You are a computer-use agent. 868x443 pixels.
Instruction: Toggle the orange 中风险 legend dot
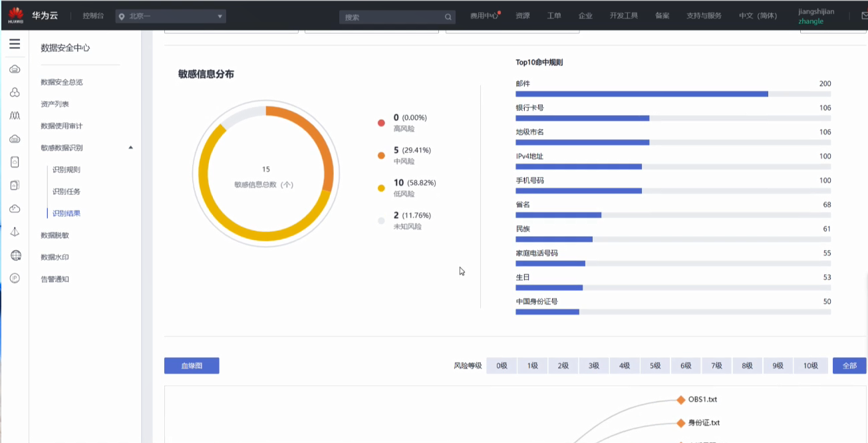pos(381,156)
